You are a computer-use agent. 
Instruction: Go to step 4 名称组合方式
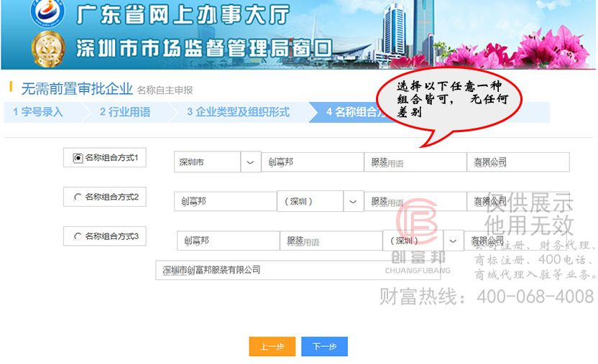(353, 112)
